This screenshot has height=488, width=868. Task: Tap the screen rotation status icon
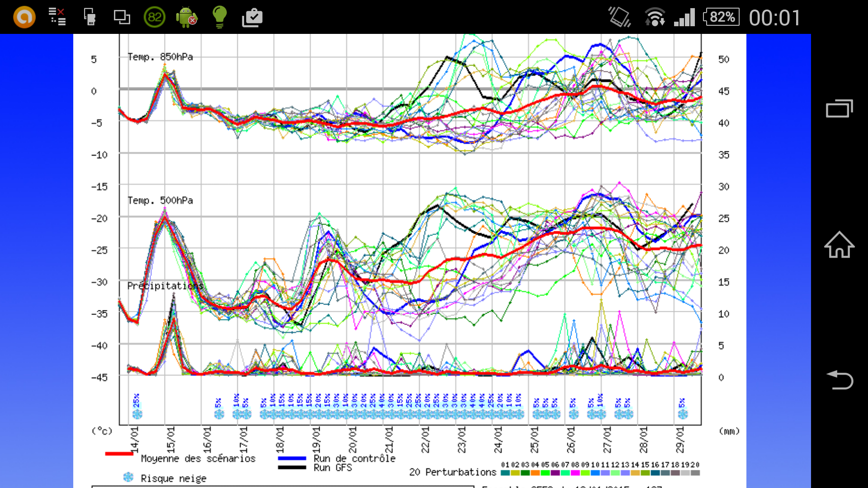[x=619, y=17]
